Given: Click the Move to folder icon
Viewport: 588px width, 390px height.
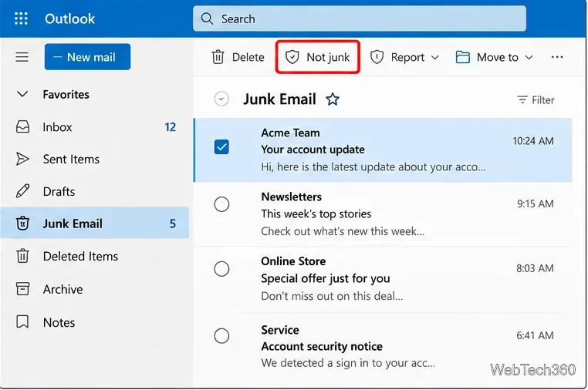Looking at the screenshot, I should point(462,57).
